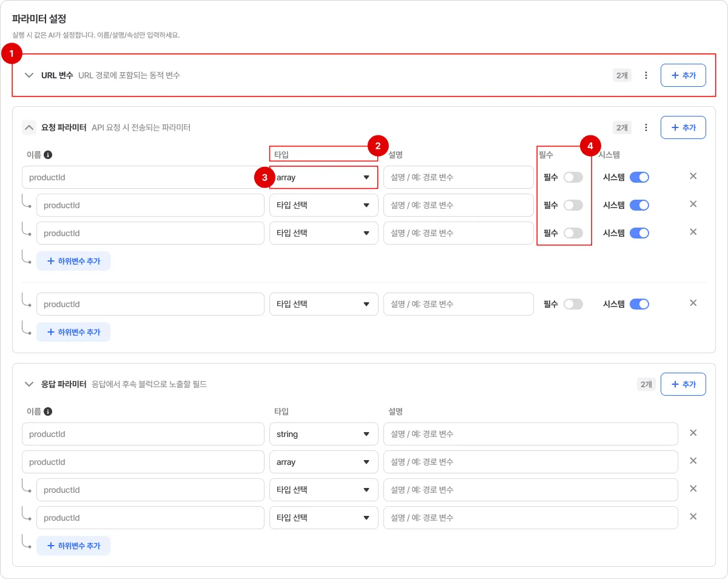
Task: Remove second response sub-variable with its X icon
Action: click(693, 516)
